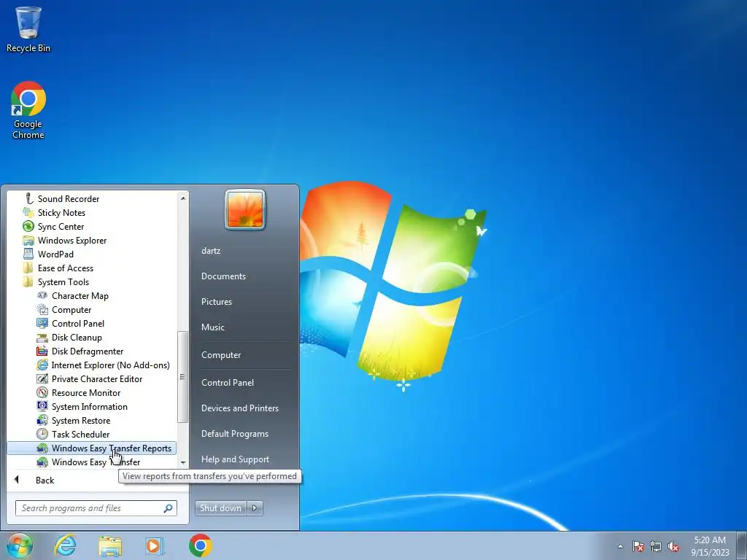Open Control Panel in the right Start pane

click(228, 382)
